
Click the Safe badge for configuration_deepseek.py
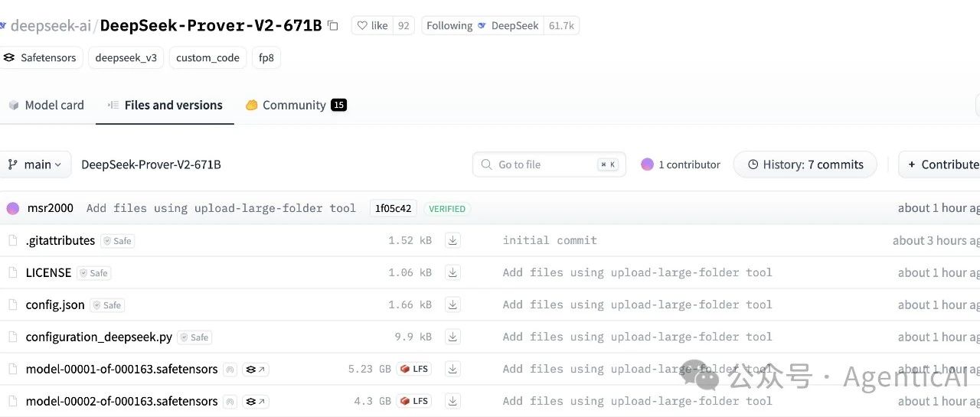(x=194, y=337)
